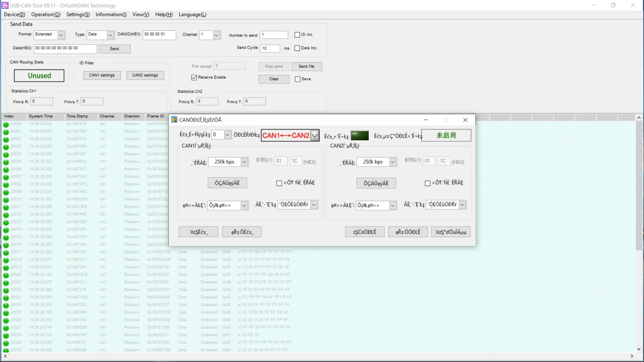This screenshot has height=362, width=644.
Task: Click green status dot of row 00025
Action: tap(6, 313)
